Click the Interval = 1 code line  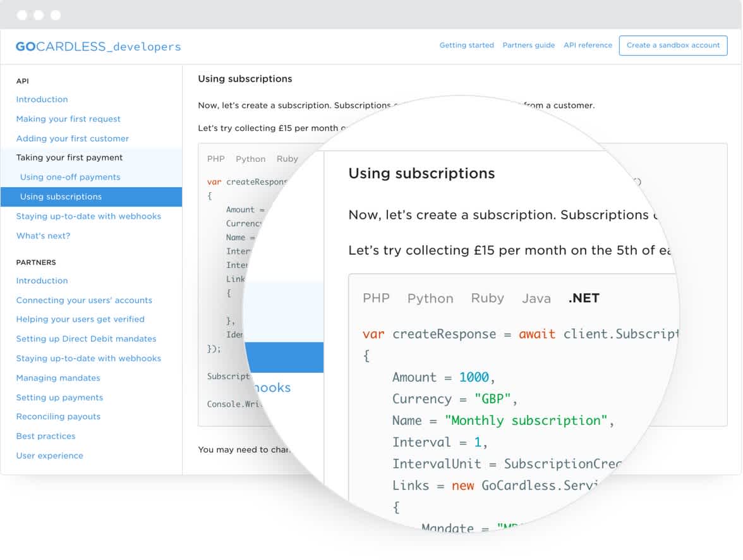pyautogui.click(x=440, y=442)
